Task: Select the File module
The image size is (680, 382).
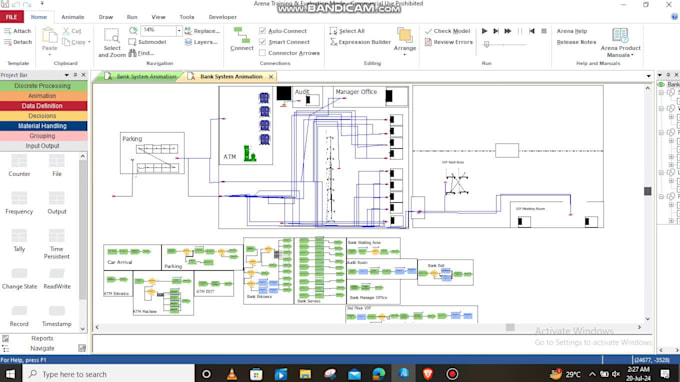Action: 57,165
